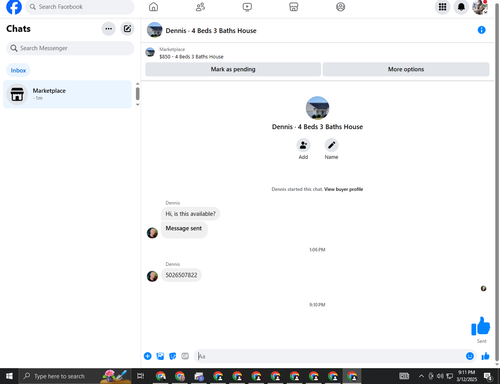This screenshot has height=384, width=500.
Task: Start a new message with compose icon
Action: tap(127, 29)
